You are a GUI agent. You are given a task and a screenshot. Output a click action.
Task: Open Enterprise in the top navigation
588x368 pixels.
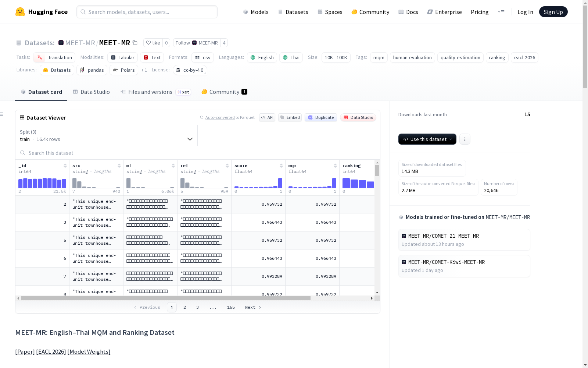pos(445,12)
